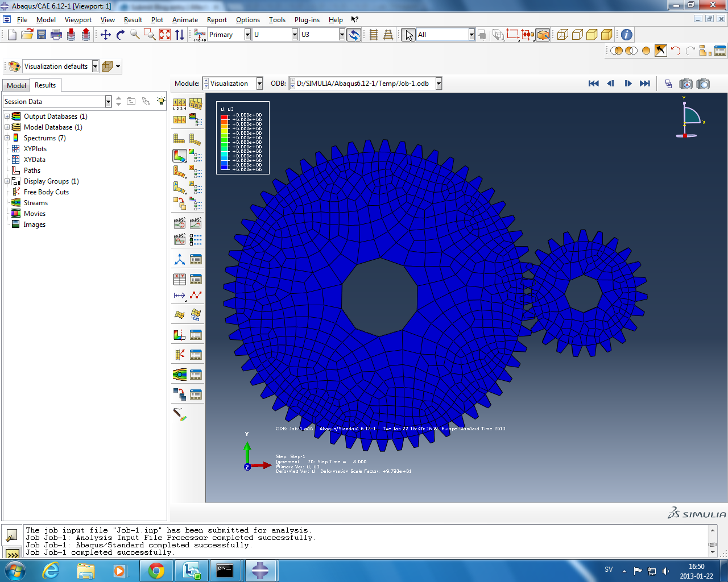
Task: Open Google Chrome from the taskbar
Action: pyautogui.click(x=156, y=571)
